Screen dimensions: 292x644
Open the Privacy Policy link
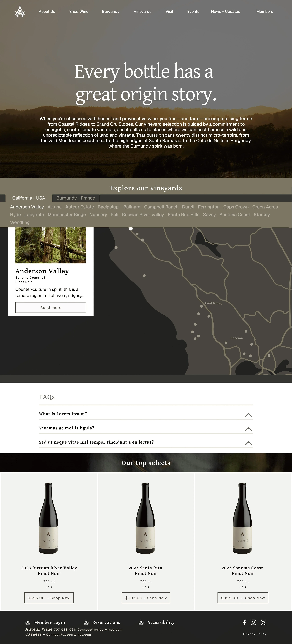click(255, 634)
